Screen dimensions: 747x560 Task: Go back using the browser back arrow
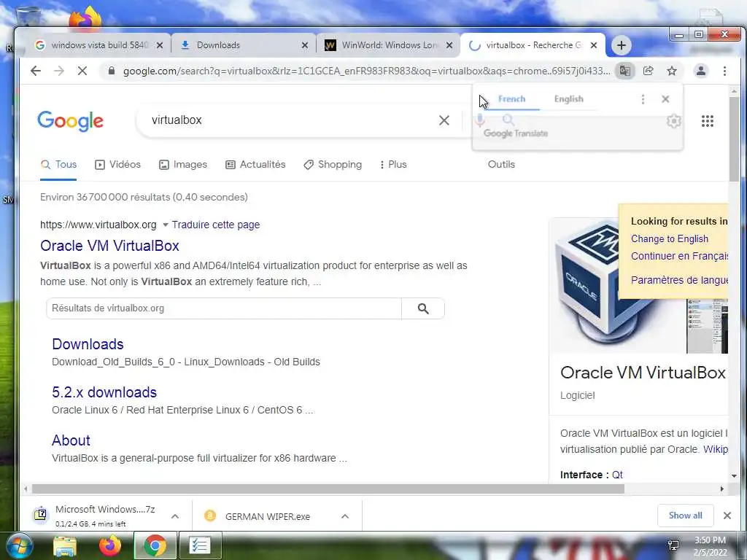[x=36, y=71]
